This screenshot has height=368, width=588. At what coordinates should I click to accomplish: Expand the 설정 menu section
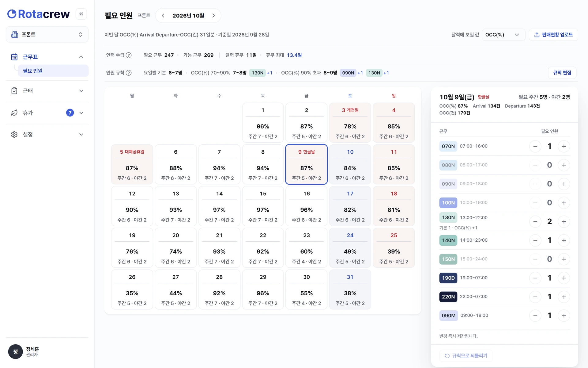coord(81,134)
